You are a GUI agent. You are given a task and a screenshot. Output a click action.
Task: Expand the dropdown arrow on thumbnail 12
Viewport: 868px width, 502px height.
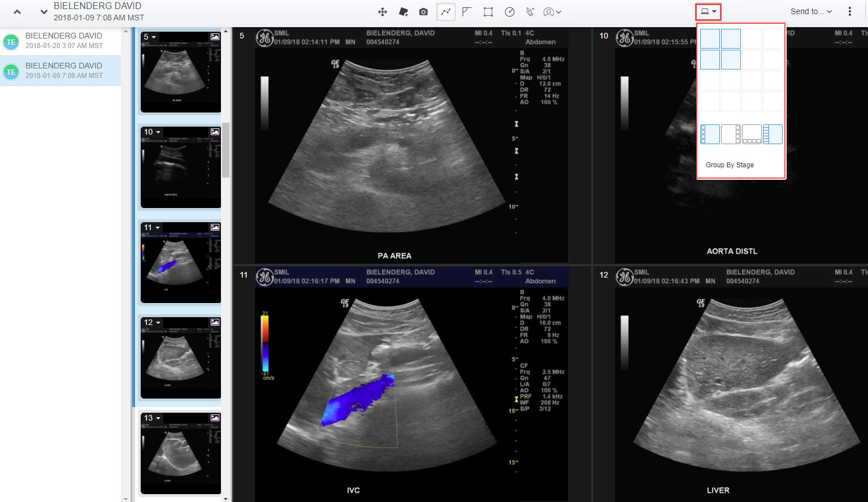(158, 323)
